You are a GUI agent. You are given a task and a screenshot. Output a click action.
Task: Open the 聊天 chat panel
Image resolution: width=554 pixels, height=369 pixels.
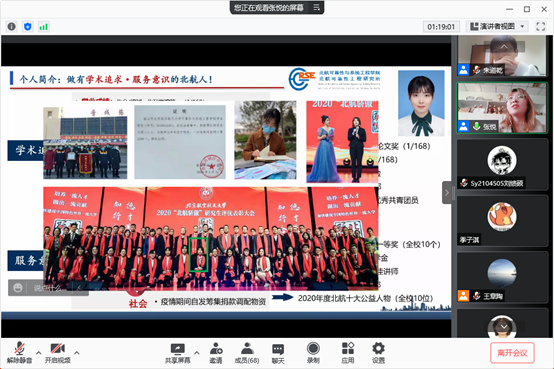pyautogui.click(x=278, y=353)
